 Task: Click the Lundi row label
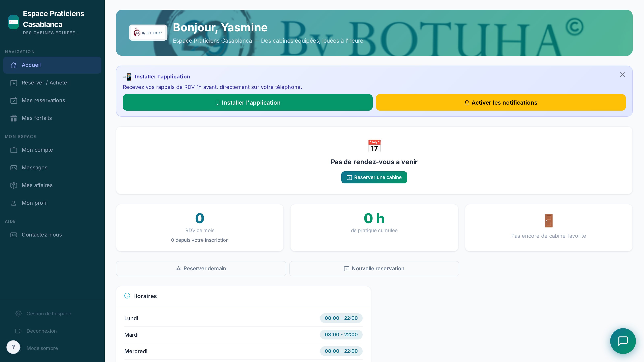(x=131, y=318)
